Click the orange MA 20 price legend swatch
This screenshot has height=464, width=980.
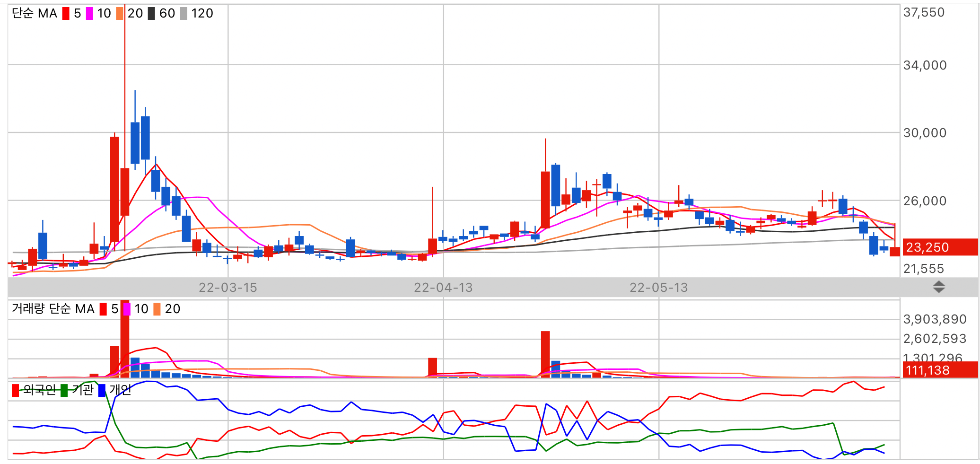tap(120, 13)
